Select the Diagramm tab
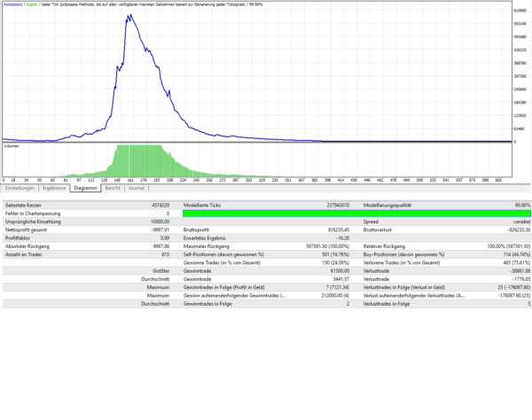The width and height of the screenshot is (532, 420). click(x=85, y=188)
